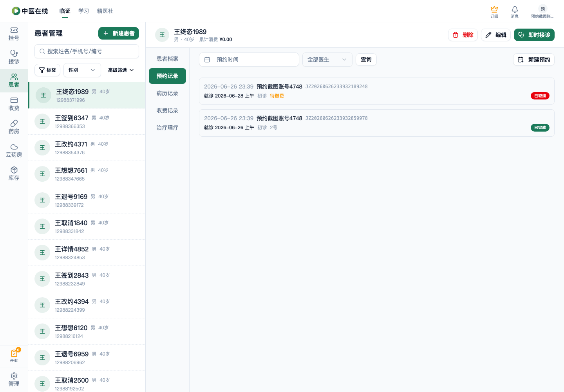Screen dimensions: 564x392
Task: Click the 订阅 crown icon
Action: click(x=494, y=12)
